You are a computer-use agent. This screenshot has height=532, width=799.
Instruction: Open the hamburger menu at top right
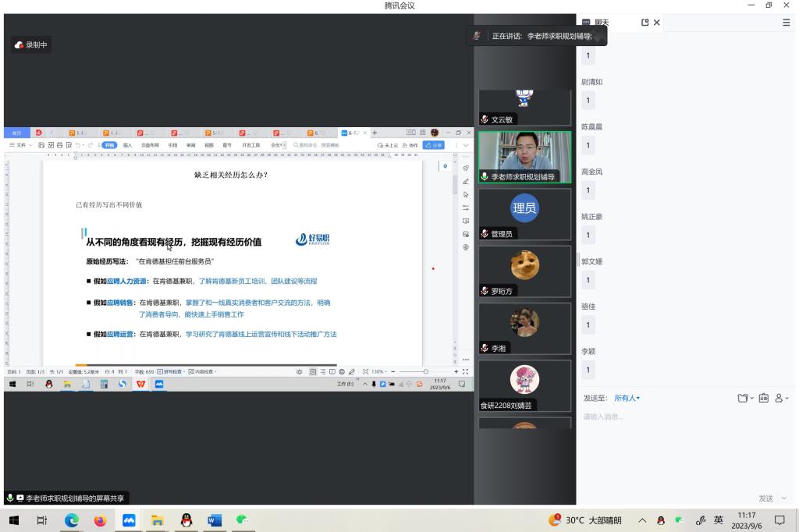[x=786, y=23]
